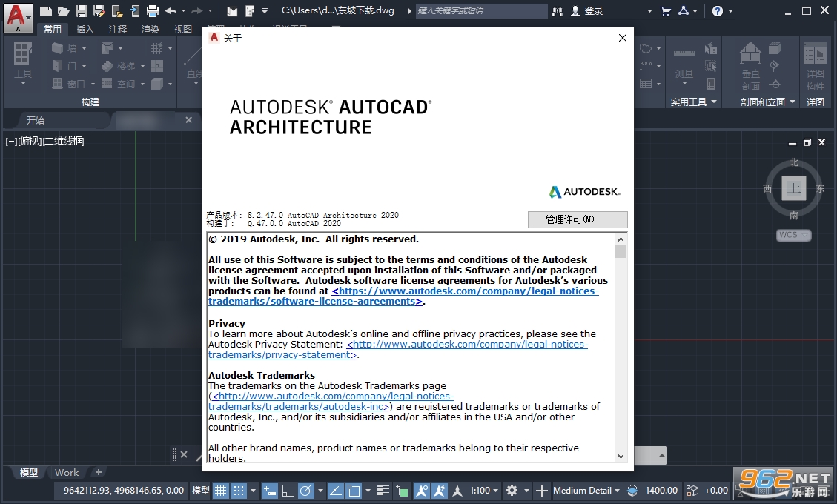The height and width of the screenshot is (504, 837).
Task: Click the 测量 measure tool
Action: (x=684, y=64)
